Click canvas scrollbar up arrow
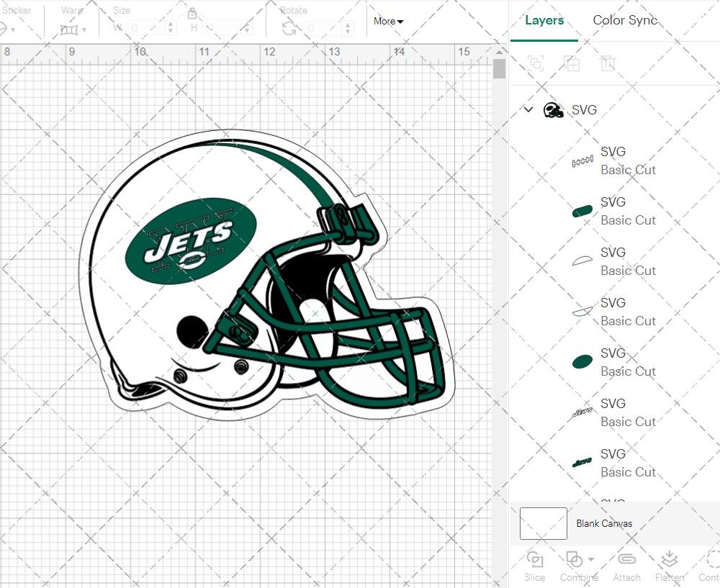This screenshot has height=588, width=720. (x=499, y=52)
